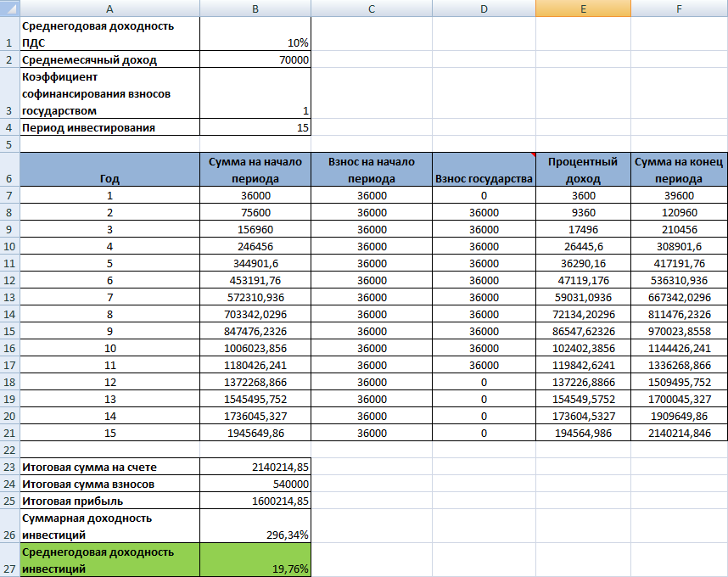Select the cell with value 39600
Image resolution: width=728 pixels, height=577 pixels.
680,195
